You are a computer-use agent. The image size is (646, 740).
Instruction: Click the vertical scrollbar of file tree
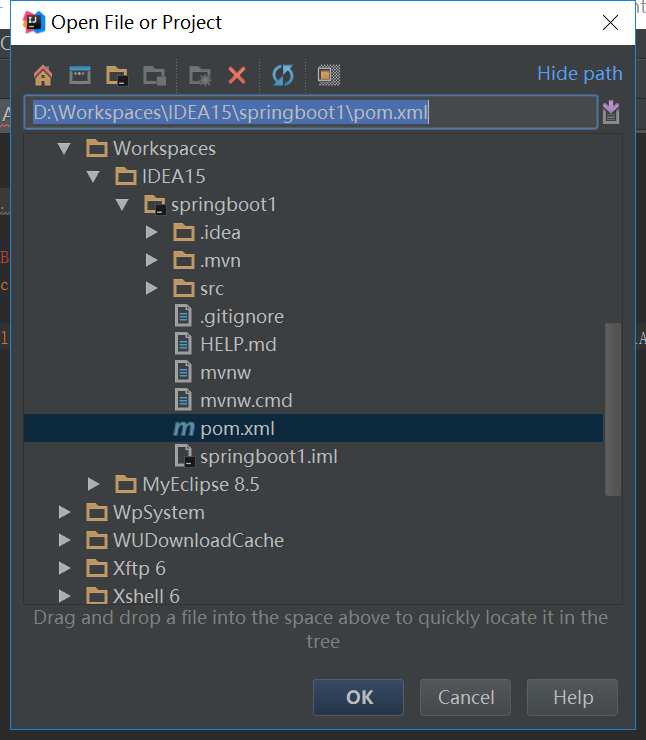612,409
